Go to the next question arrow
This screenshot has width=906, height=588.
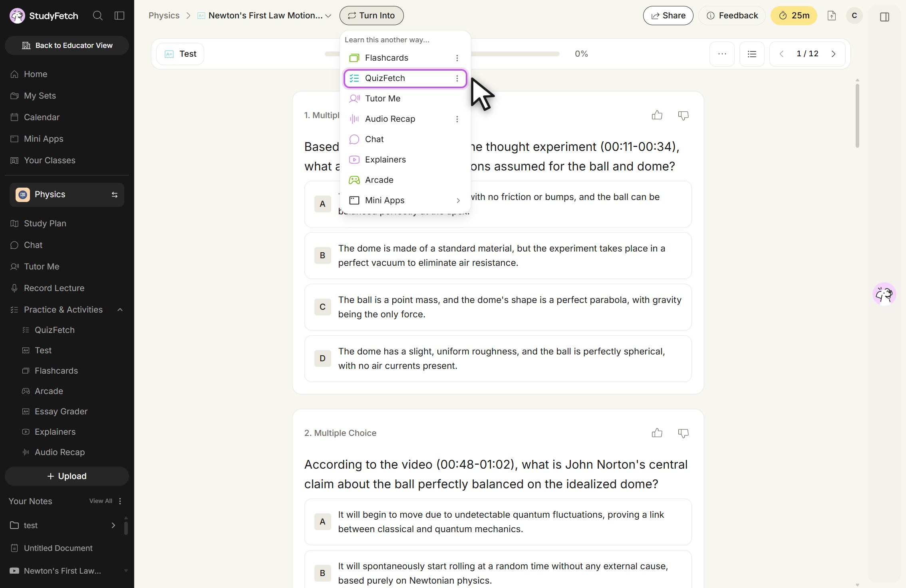pyautogui.click(x=834, y=54)
